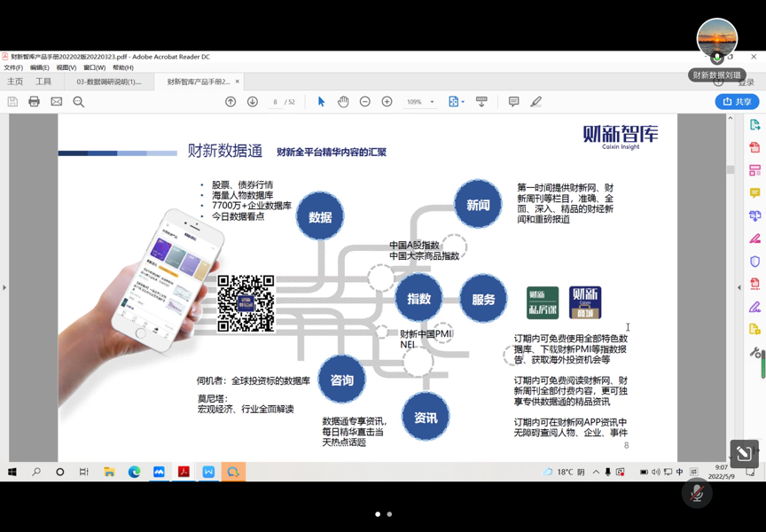Viewport: 766px width, 532px height.
Task: Click the Print file icon
Action: 34,102
